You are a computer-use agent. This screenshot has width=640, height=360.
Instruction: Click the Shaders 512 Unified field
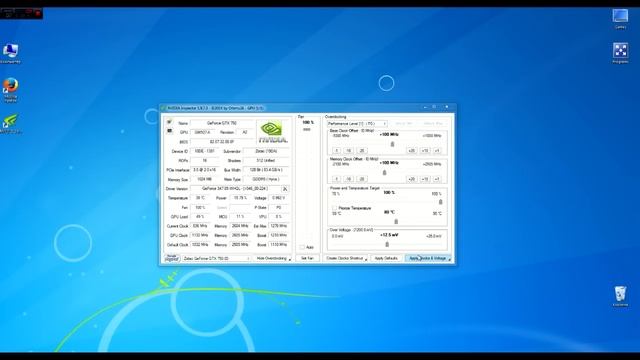point(267,160)
